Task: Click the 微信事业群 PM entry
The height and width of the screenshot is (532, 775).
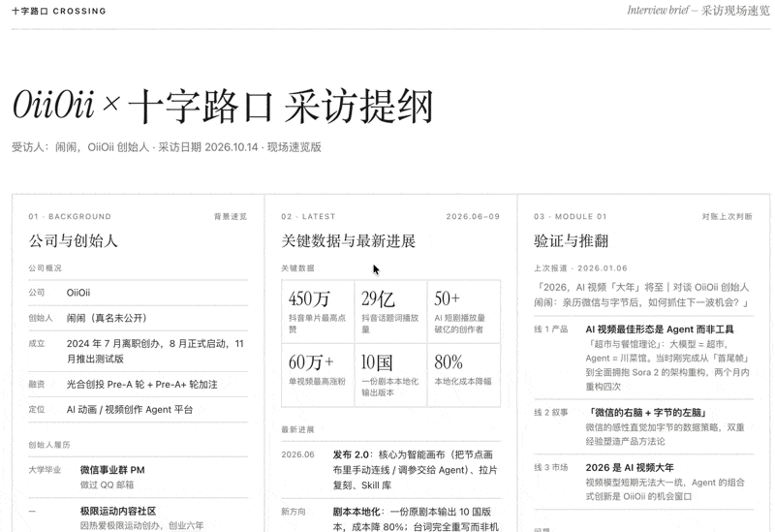Action: pos(112,470)
